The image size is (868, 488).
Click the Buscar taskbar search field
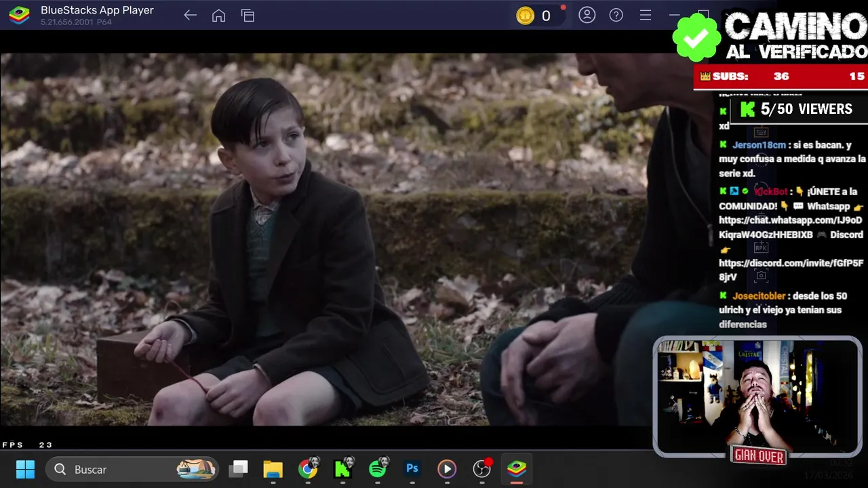point(133,469)
